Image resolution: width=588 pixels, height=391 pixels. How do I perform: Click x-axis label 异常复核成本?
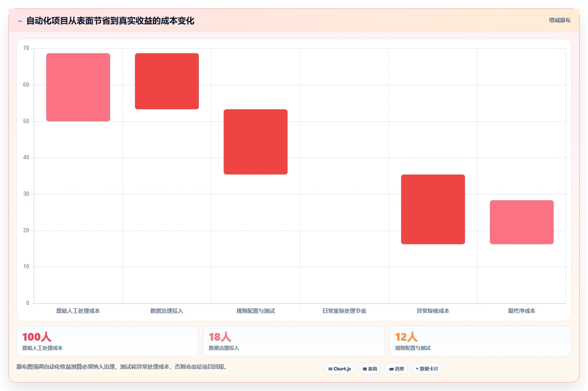(x=433, y=311)
